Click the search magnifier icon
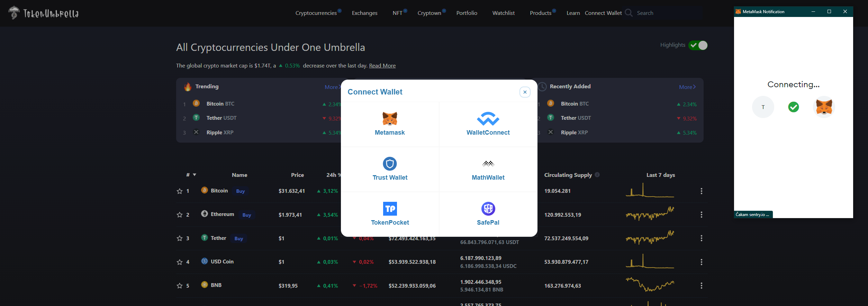868x306 pixels. [x=629, y=13]
